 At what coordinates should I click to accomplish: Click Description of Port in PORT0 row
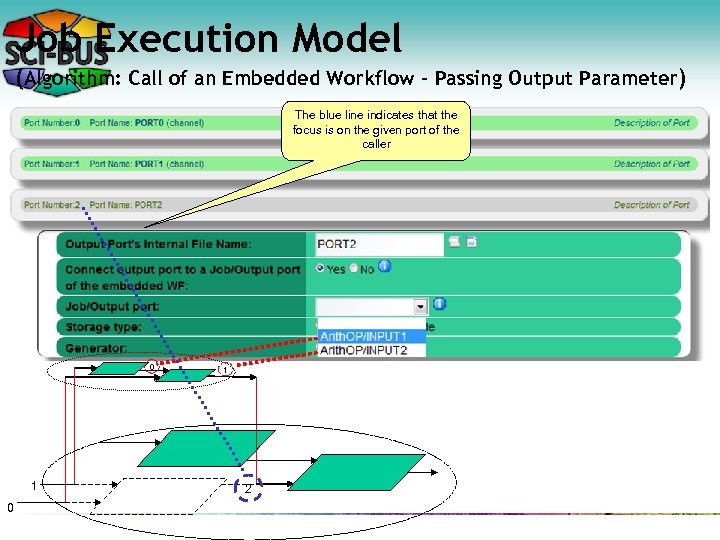click(x=652, y=123)
